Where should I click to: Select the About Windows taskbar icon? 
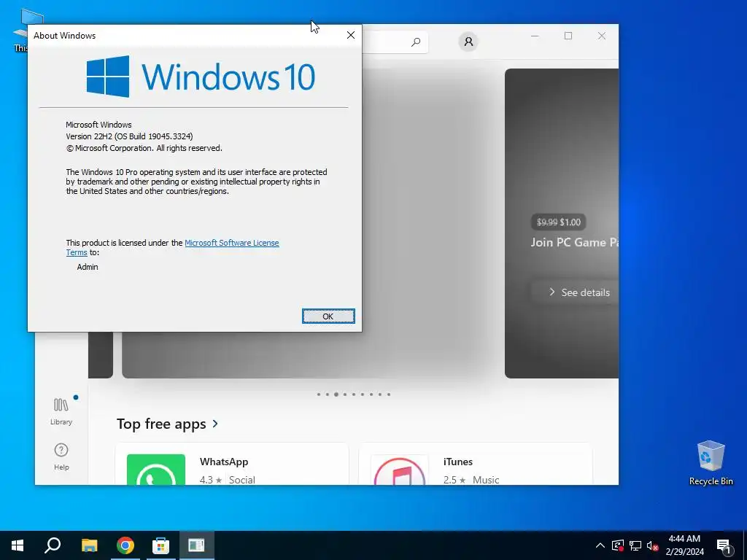196,545
